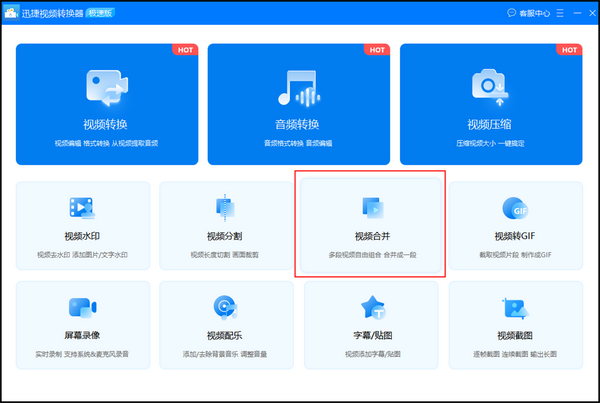Open the 视频转换 video conversion icon
The image size is (600, 403).
pos(107,87)
